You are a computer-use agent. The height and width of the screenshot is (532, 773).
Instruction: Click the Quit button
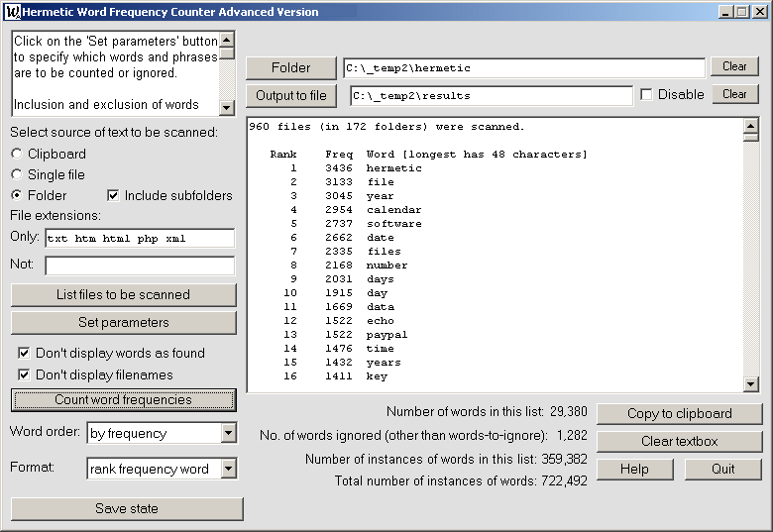(723, 469)
